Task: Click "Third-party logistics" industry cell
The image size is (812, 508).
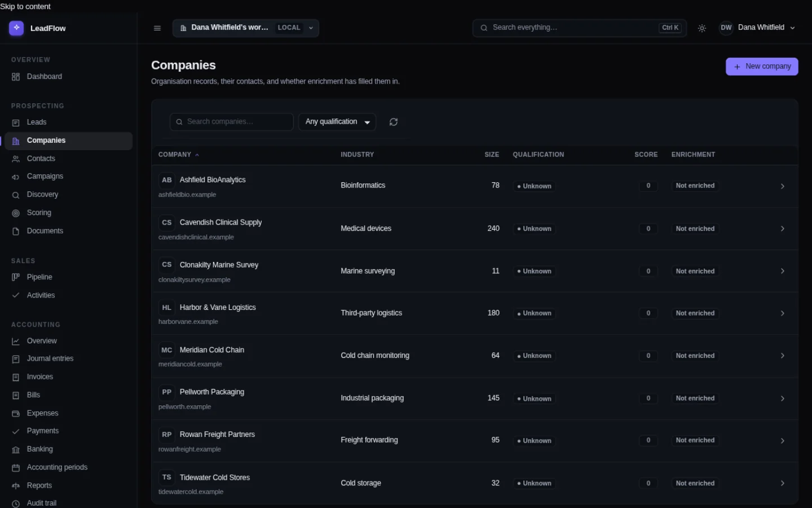Action: (371, 313)
